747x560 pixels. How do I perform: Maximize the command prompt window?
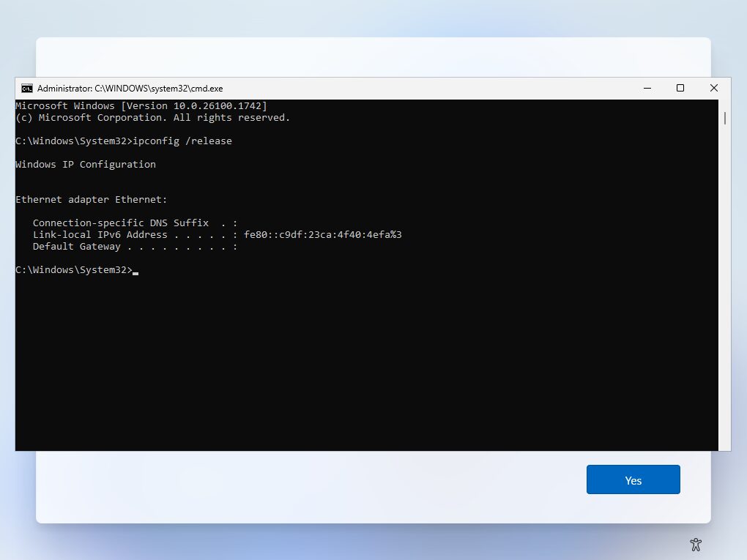point(680,88)
